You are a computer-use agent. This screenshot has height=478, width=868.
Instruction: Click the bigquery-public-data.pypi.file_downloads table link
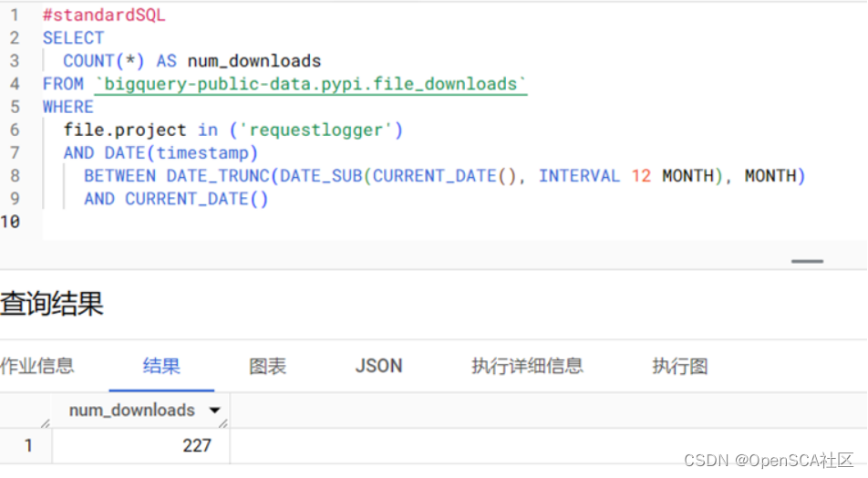[311, 84]
